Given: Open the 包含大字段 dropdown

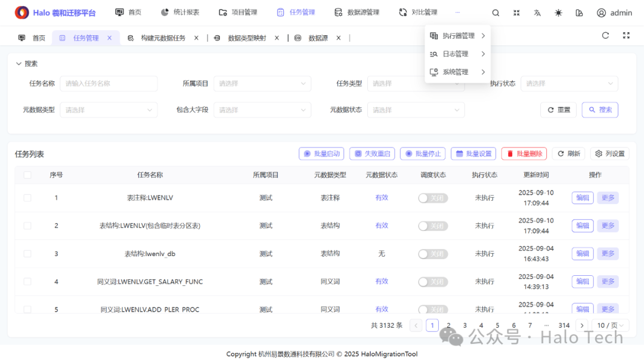Looking at the screenshot, I should click(x=262, y=110).
